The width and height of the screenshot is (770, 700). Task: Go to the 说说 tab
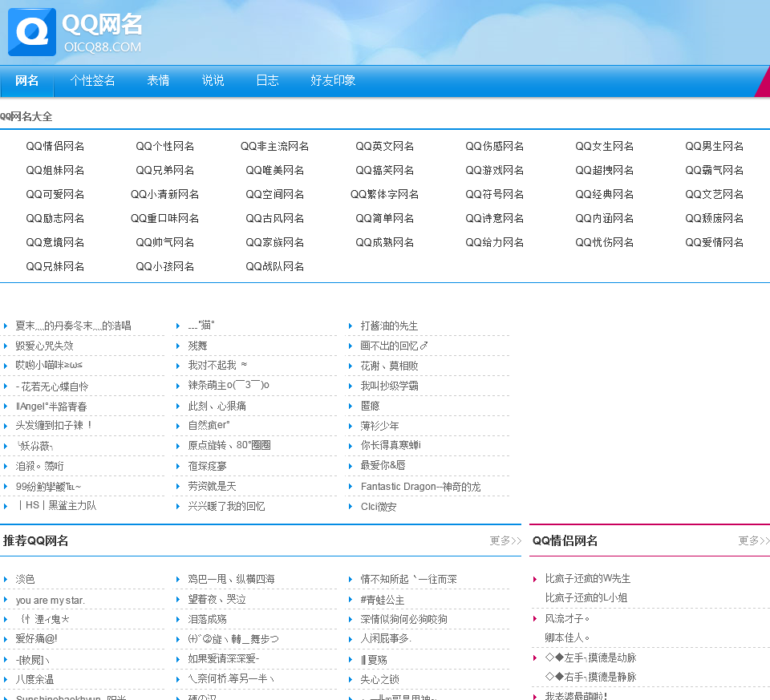click(213, 80)
